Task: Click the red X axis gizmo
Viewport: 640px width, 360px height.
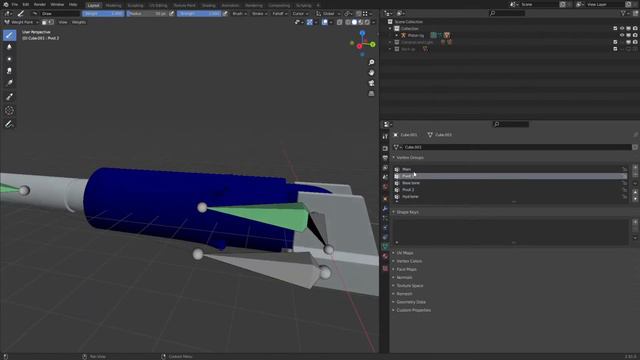Action: 359,46
